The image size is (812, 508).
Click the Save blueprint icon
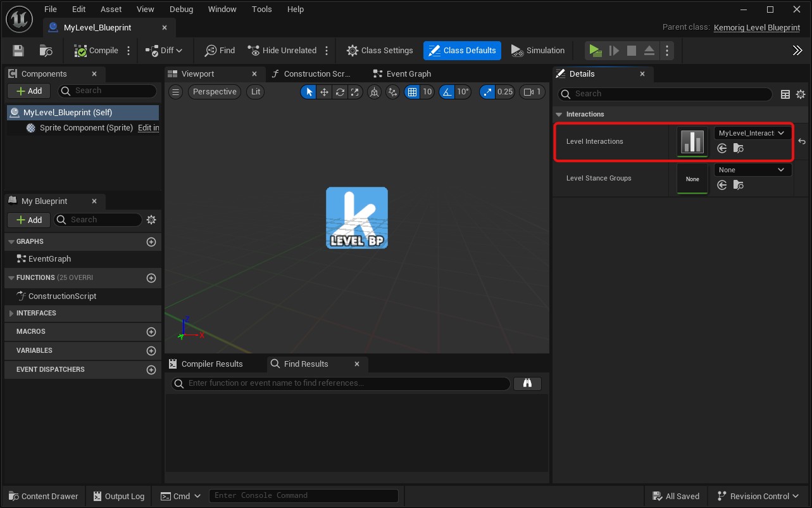pyautogui.click(x=18, y=51)
